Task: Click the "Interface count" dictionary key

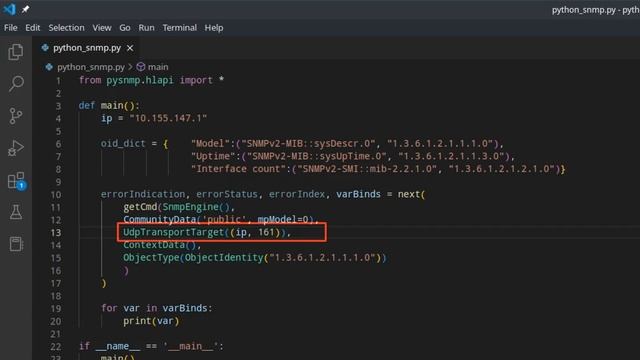Action: tap(239, 169)
